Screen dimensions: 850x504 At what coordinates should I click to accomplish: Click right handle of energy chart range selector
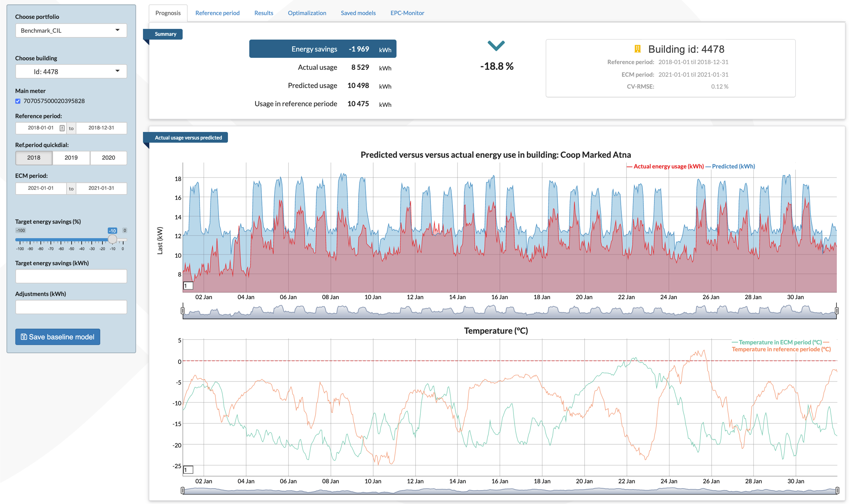836,310
